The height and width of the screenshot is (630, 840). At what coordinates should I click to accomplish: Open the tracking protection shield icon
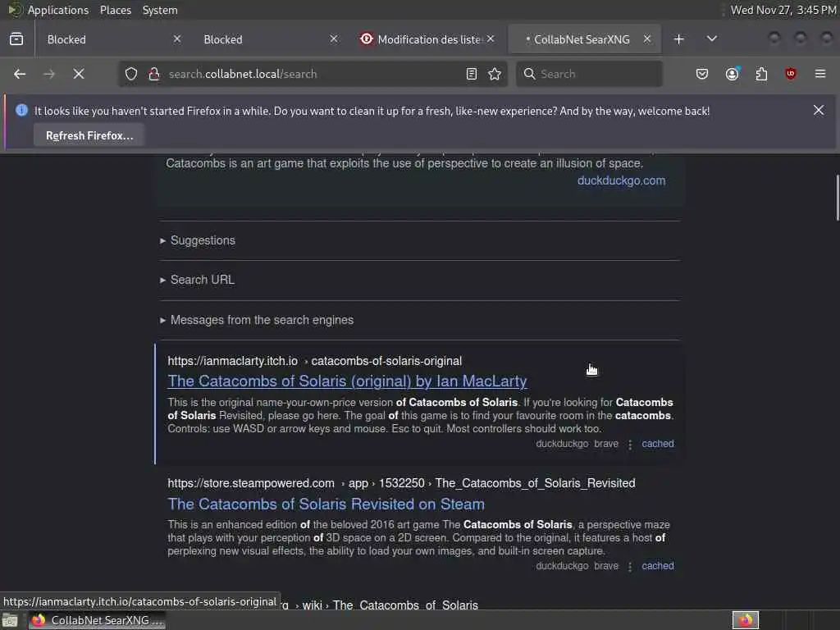click(131, 74)
